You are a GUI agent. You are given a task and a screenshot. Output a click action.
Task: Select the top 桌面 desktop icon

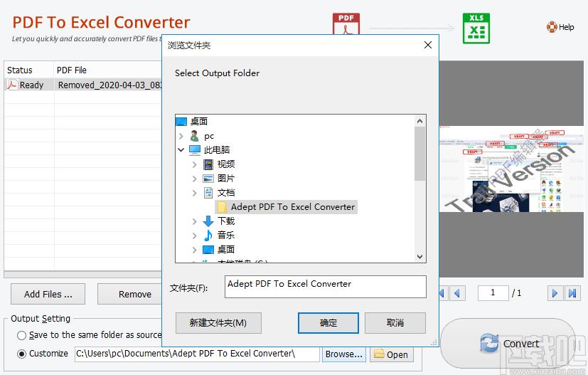point(181,122)
